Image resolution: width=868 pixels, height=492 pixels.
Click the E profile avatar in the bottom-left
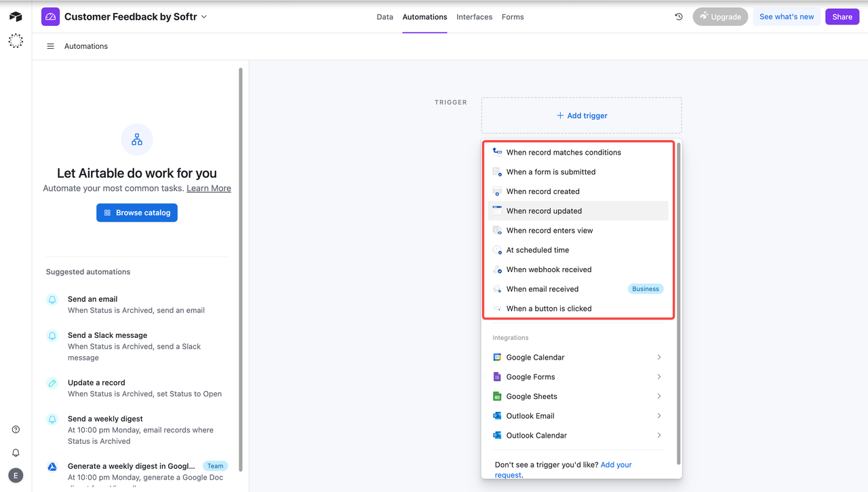15,475
